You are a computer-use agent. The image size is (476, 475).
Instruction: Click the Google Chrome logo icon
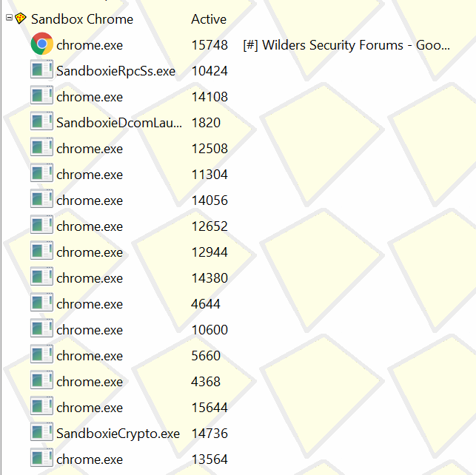click(x=42, y=44)
